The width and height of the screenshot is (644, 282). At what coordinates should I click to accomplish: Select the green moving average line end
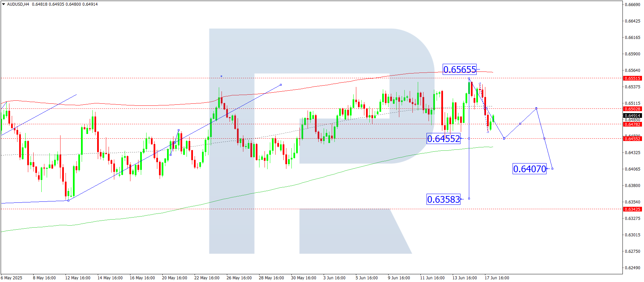click(492, 147)
